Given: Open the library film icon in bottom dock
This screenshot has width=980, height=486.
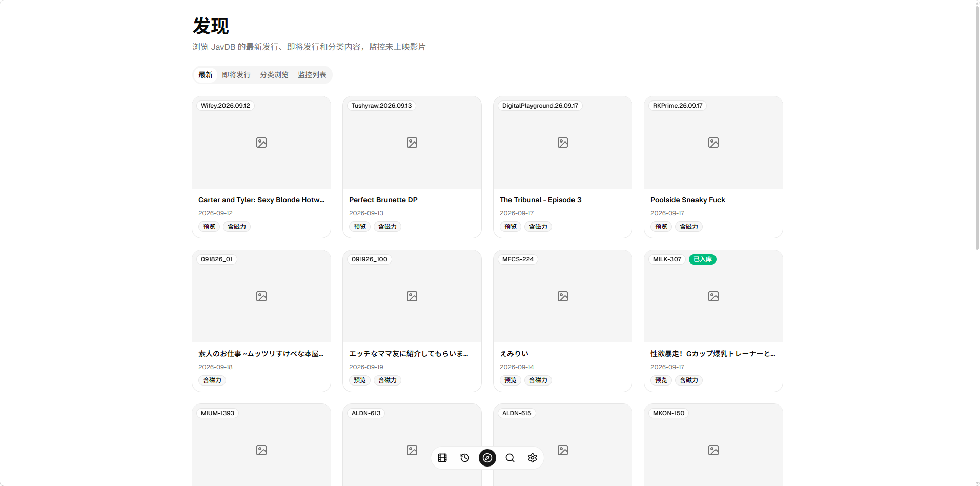Looking at the screenshot, I should [442, 458].
